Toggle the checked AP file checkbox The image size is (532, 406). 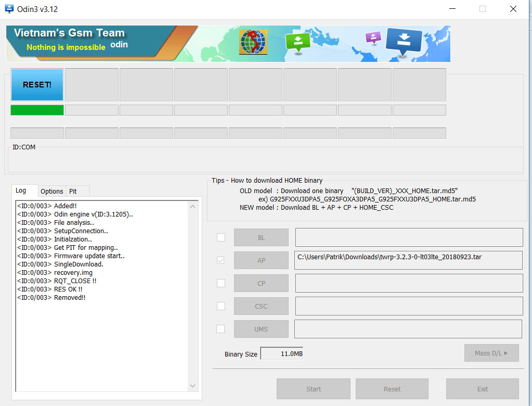click(220, 260)
